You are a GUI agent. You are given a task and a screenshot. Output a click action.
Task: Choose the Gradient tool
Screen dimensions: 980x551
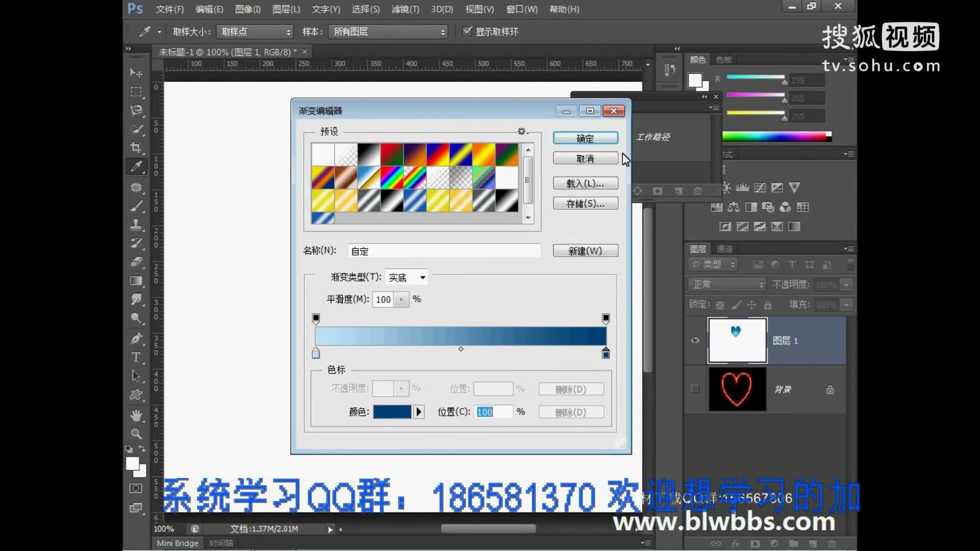click(x=136, y=281)
